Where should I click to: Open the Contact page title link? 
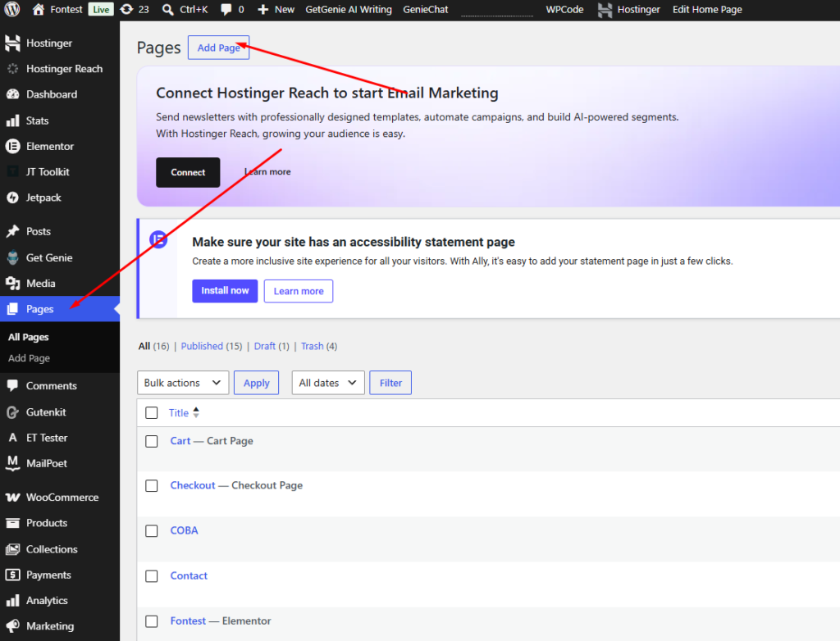click(x=189, y=575)
